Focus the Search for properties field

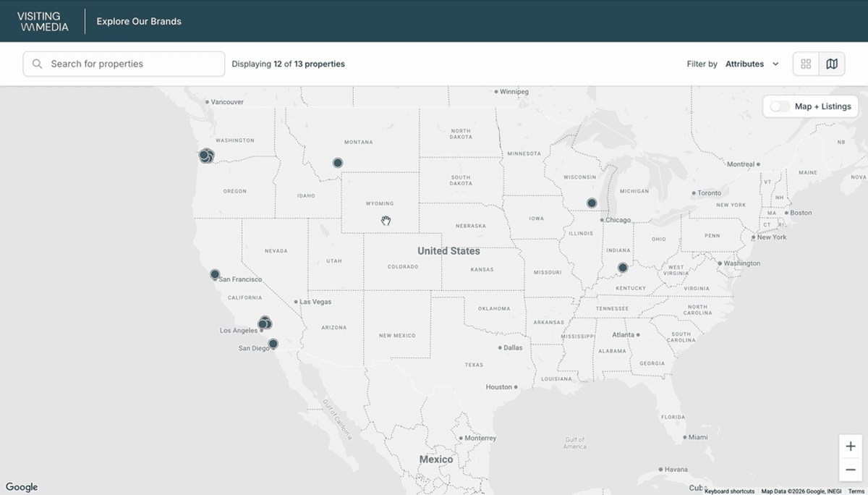tap(124, 64)
